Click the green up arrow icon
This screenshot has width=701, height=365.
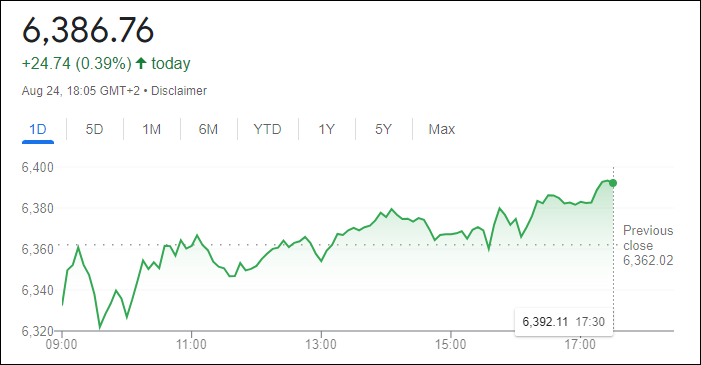click(x=141, y=63)
